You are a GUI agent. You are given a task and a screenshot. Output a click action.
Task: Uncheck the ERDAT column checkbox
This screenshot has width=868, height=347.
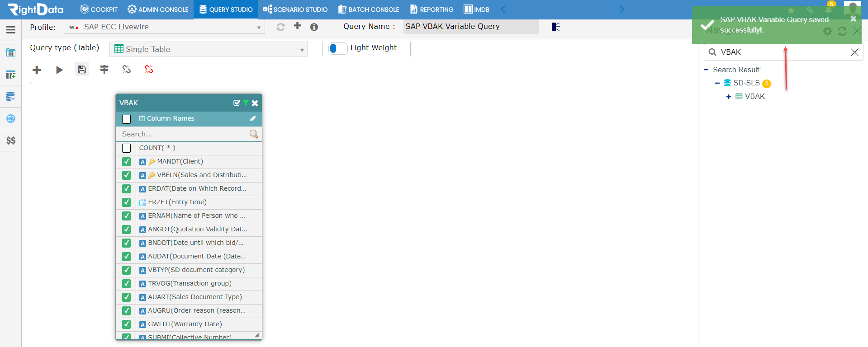point(127,189)
